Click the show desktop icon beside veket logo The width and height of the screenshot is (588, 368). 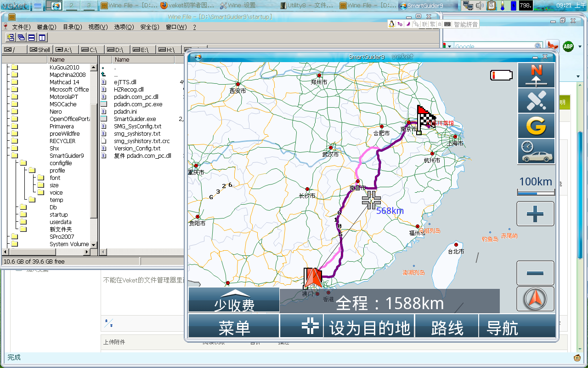coord(38,6)
